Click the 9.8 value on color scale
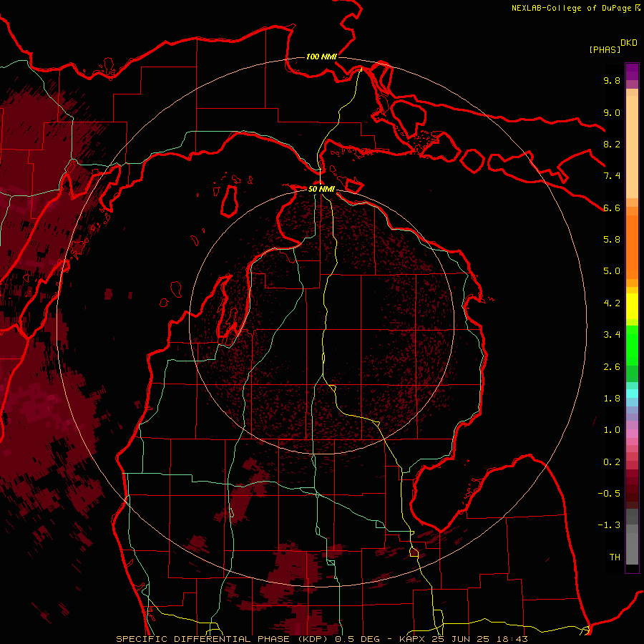 [612, 80]
